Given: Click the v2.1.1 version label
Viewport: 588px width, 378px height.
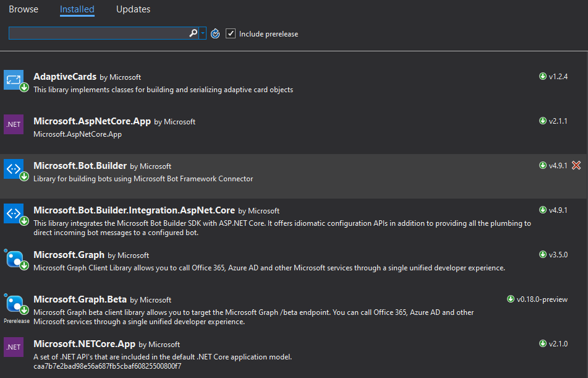Looking at the screenshot, I should pos(558,121).
